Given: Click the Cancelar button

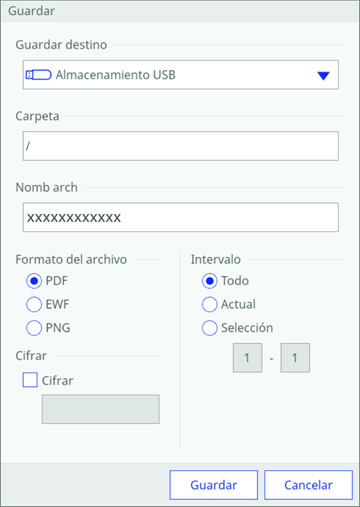Looking at the screenshot, I should [308, 485].
